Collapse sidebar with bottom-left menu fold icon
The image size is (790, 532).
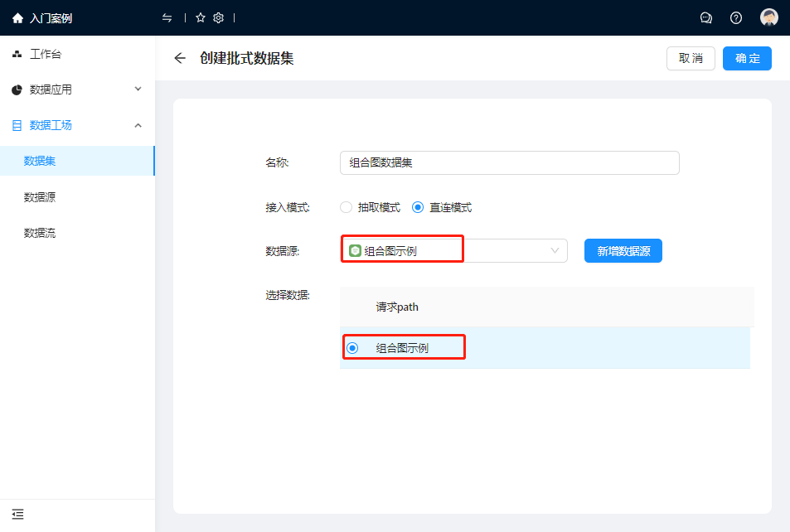click(x=18, y=515)
